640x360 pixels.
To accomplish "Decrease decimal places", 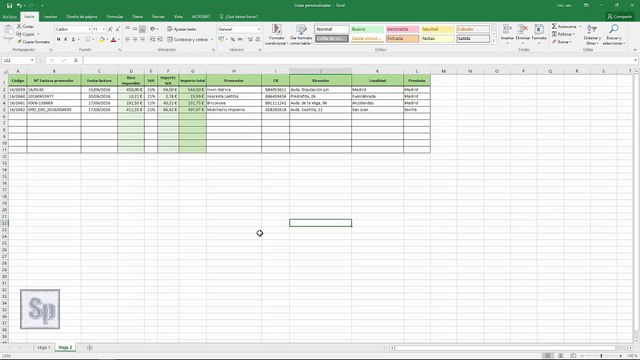I will point(258,40).
